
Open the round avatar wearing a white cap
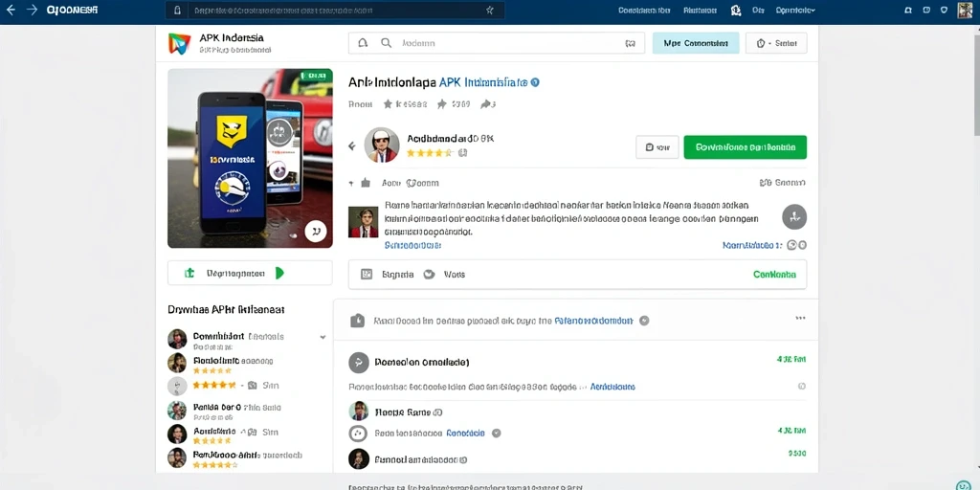[381, 145]
